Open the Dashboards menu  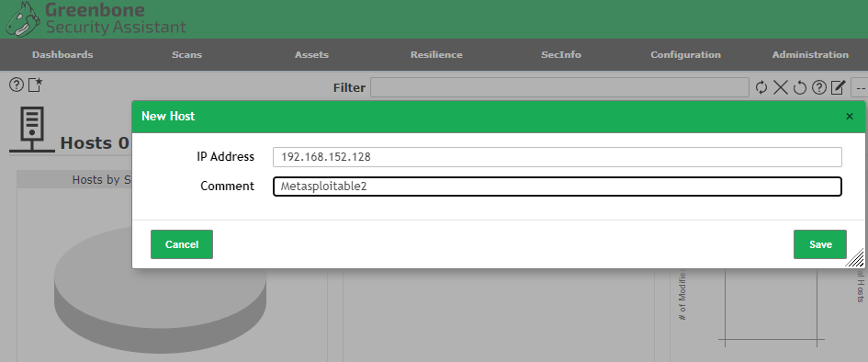tap(62, 55)
